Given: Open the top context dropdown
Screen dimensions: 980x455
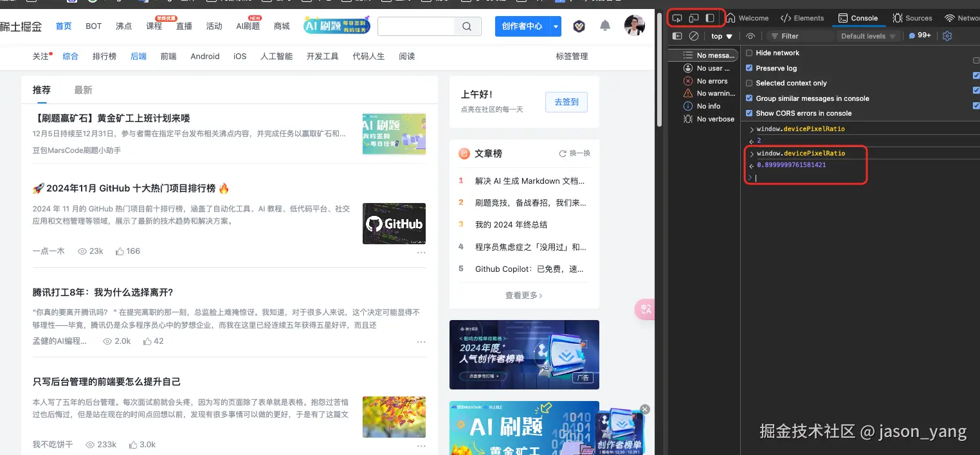Looking at the screenshot, I should point(721,36).
